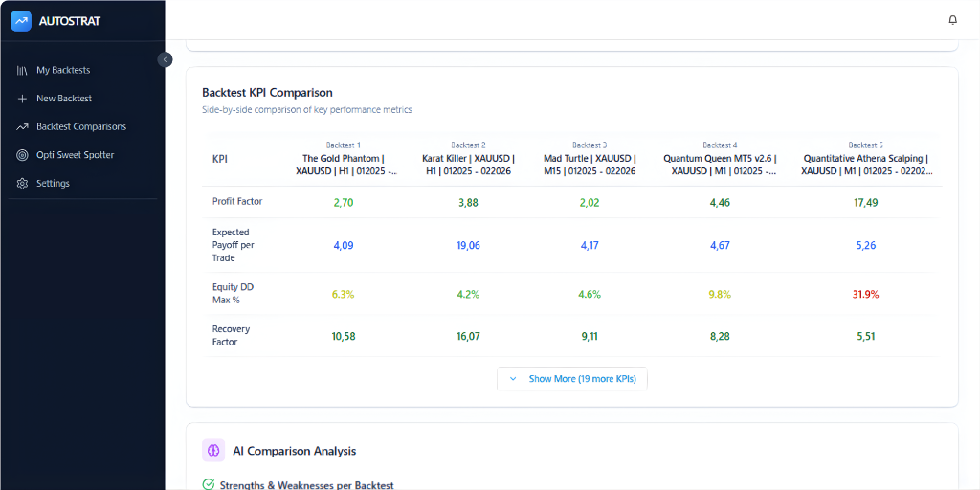
Task: Click the AI Comparison Analysis brain icon
Action: (213, 450)
